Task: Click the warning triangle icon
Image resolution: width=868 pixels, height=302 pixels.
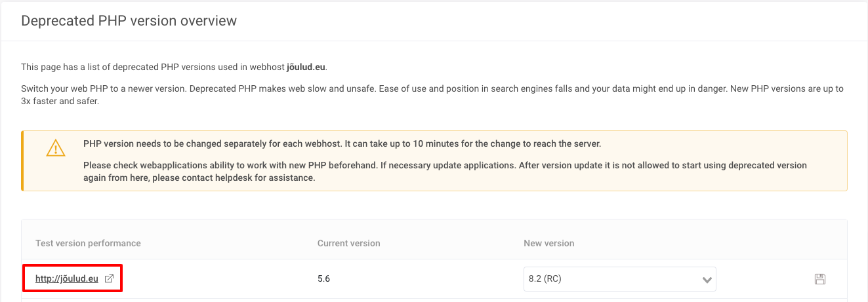Action: [56, 149]
